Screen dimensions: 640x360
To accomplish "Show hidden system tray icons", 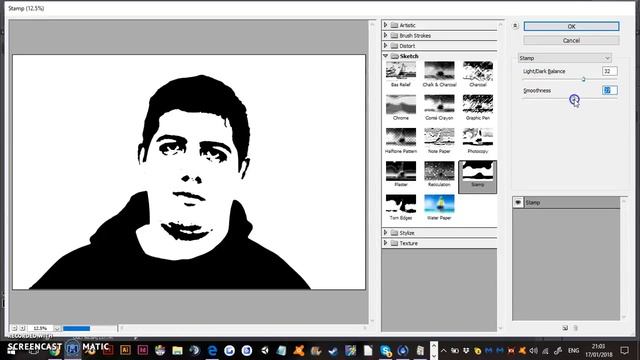I will pos(444,350).
